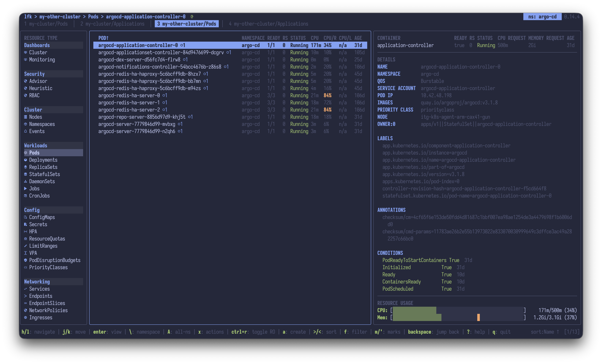This screenshot has height=364, width=602.
Task: Select tab 3 my-other-cluster/Pods
Action: (x=187, y=24)
